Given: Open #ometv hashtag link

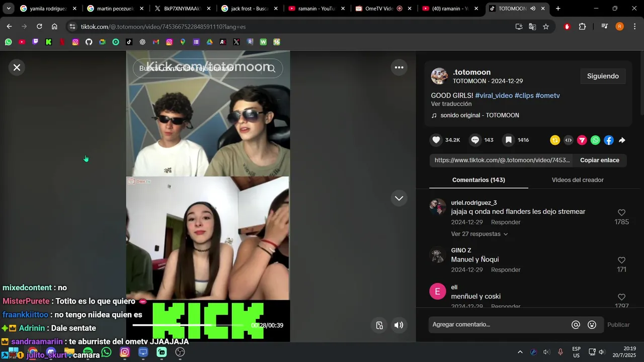Looking at the screenshot, I should coord(547,96).
